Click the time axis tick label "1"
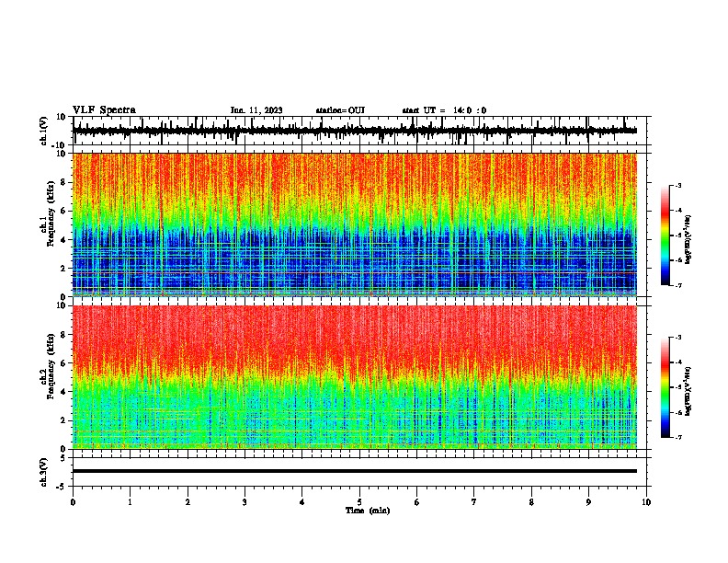Viewport: 728px width, 563px height. 130,502
